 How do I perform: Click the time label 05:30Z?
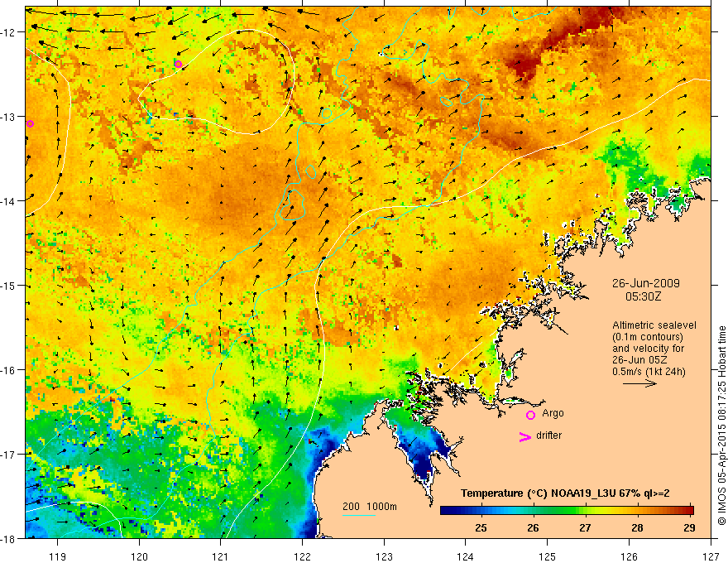pos(643,296)
